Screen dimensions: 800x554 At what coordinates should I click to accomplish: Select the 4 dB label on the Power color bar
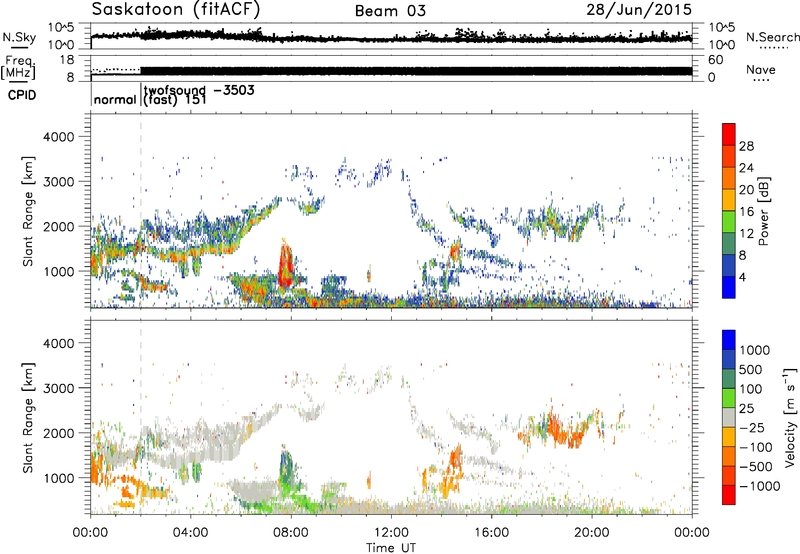(742, 277)
